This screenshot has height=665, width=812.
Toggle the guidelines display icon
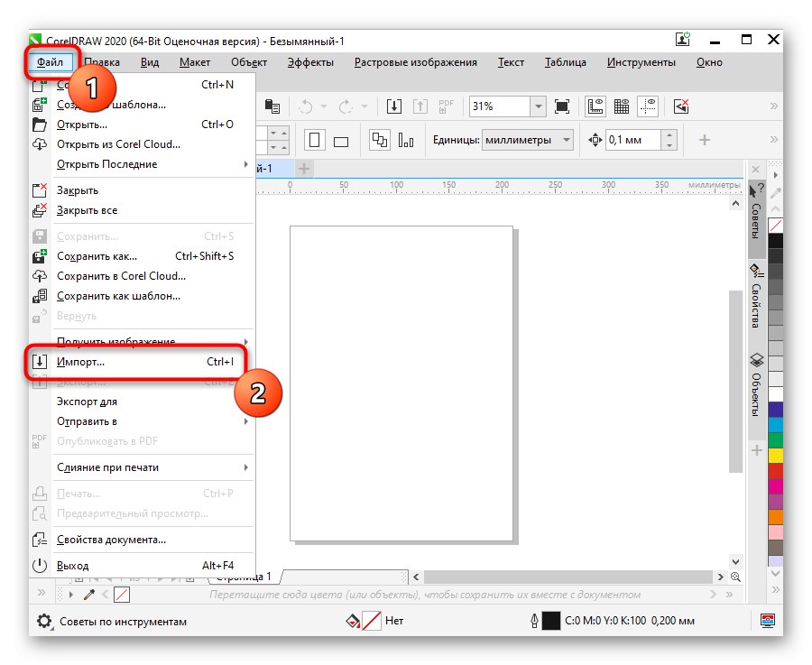point(648,106)
